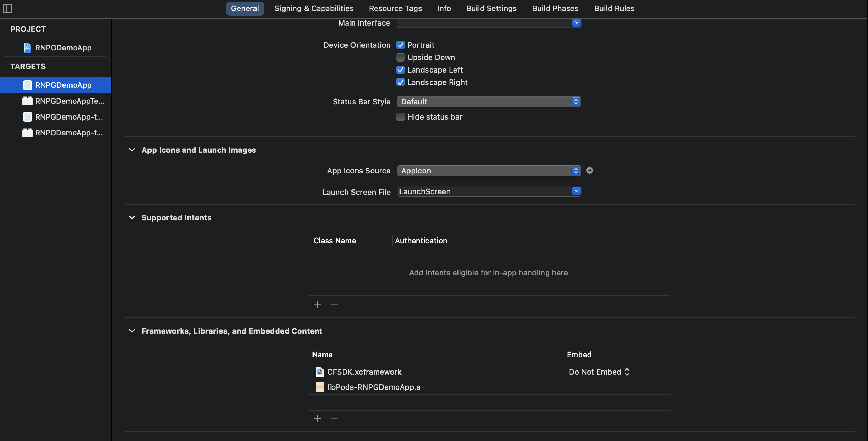The image size is (868, 441).
Task: Toggle the Landscape Right checkbox
Action: click(x=401, y=82)
